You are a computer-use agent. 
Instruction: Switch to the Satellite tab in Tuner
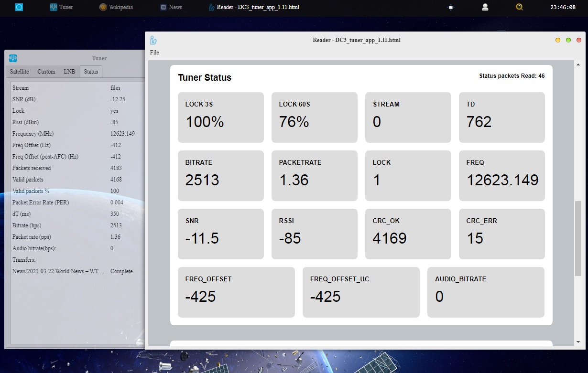tap(20, 72)
